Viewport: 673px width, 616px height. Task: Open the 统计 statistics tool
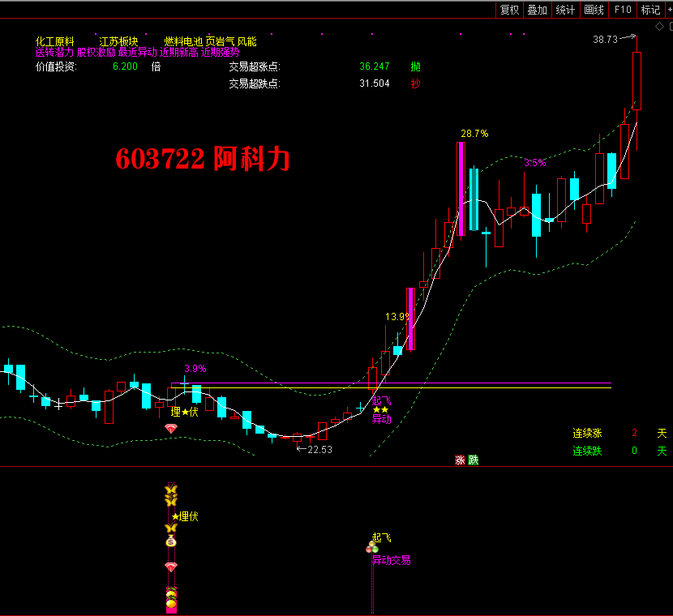click(x=565, y=10)
